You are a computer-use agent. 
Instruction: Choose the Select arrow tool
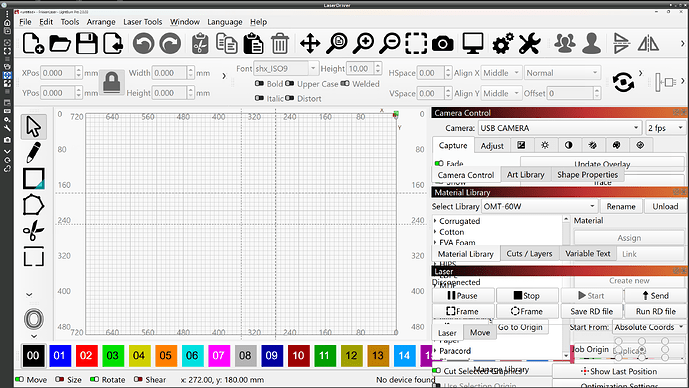point(33,127)
